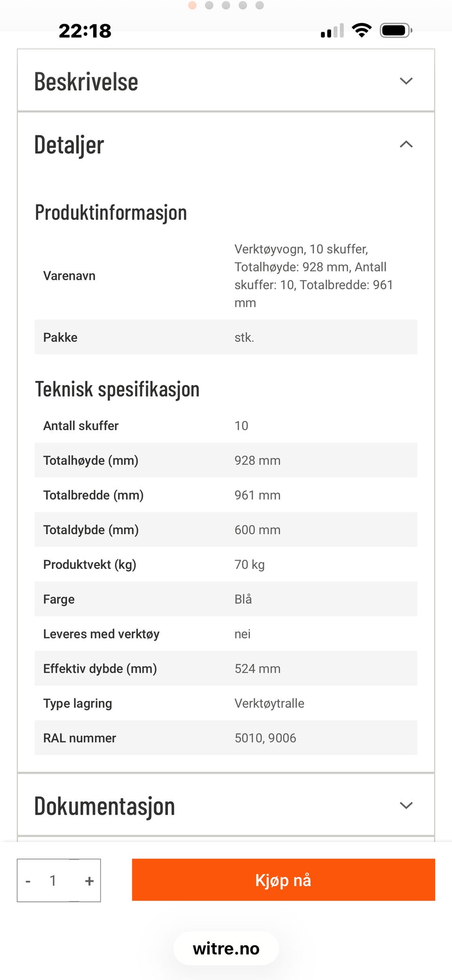The height and width of the screenshot is (980, 452).
Task: Select the second carousel page dot
Action: point(209,5)
